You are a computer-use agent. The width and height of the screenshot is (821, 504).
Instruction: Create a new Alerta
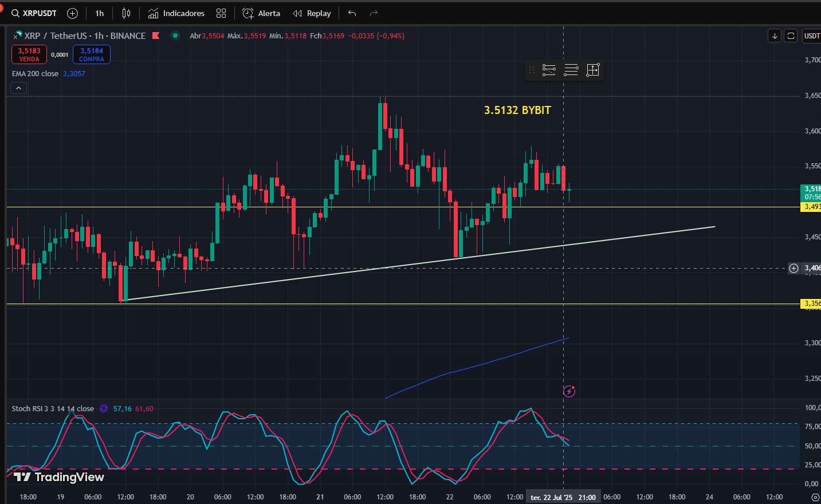click(261, 13)
